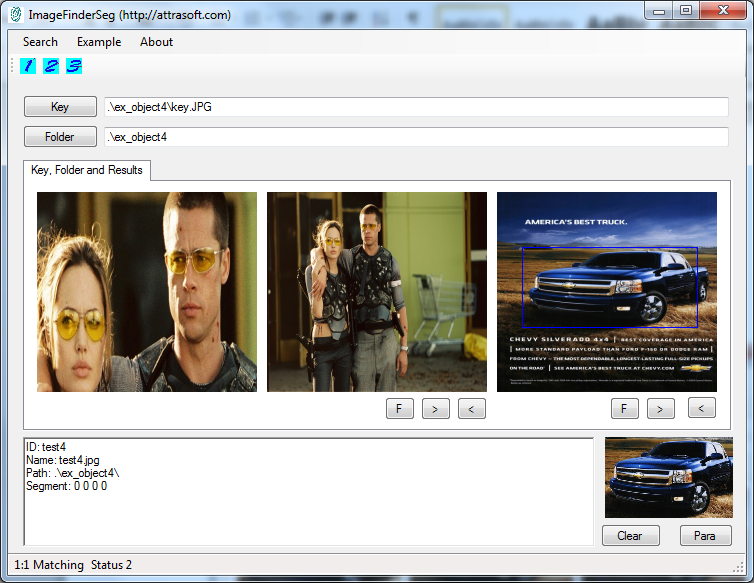The height and width of the screenshot is (583, 754).
Task: Open the Example menu
Action: 99,42
